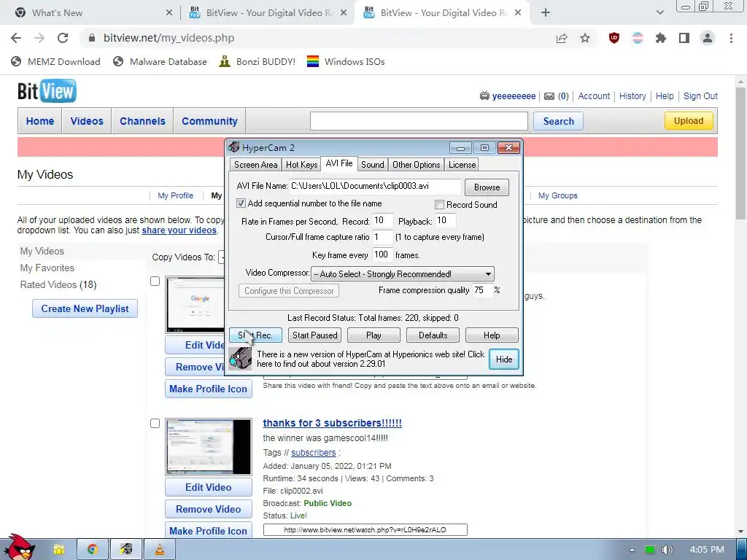Bookmark this page with the star icon
Screen dimensions: 747x560
584,38
